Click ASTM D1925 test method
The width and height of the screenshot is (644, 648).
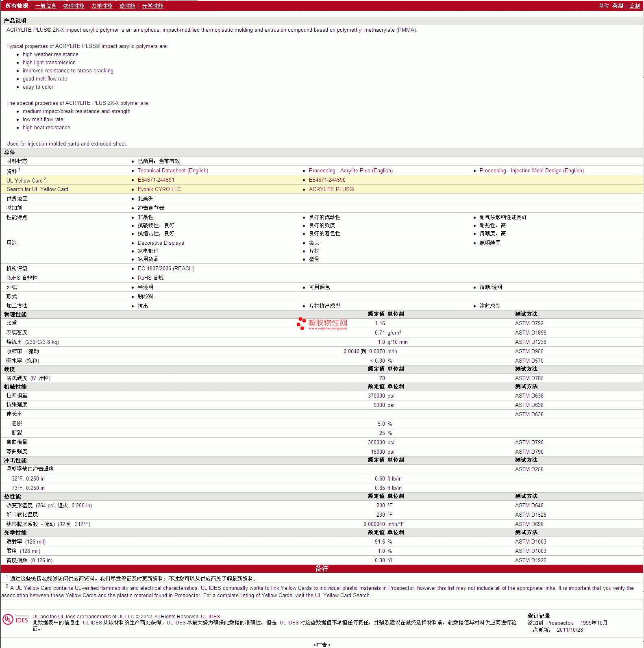pos(531,560)
